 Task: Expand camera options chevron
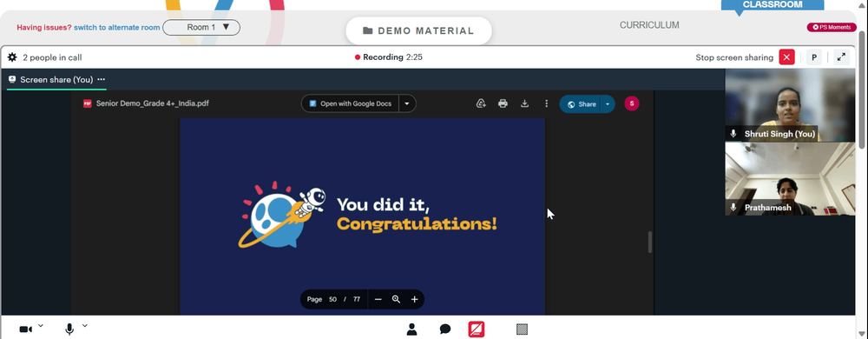pos(41,326)
